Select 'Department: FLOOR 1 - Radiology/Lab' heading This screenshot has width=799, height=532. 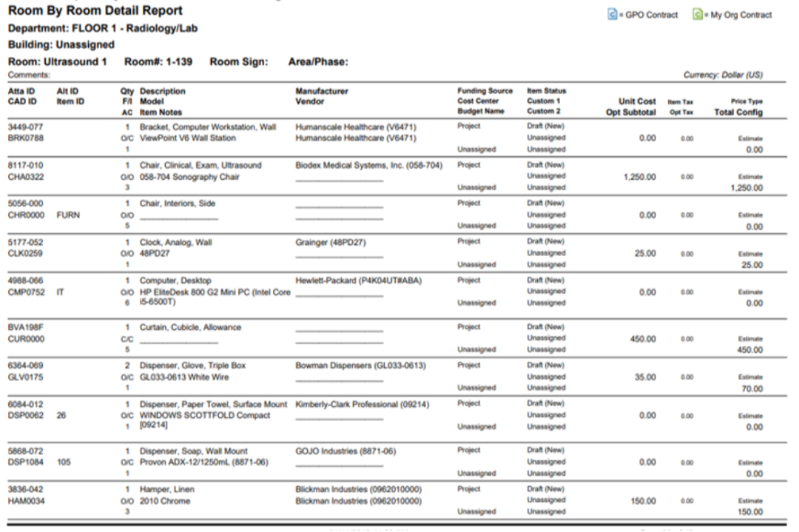(x=102, y=29)
